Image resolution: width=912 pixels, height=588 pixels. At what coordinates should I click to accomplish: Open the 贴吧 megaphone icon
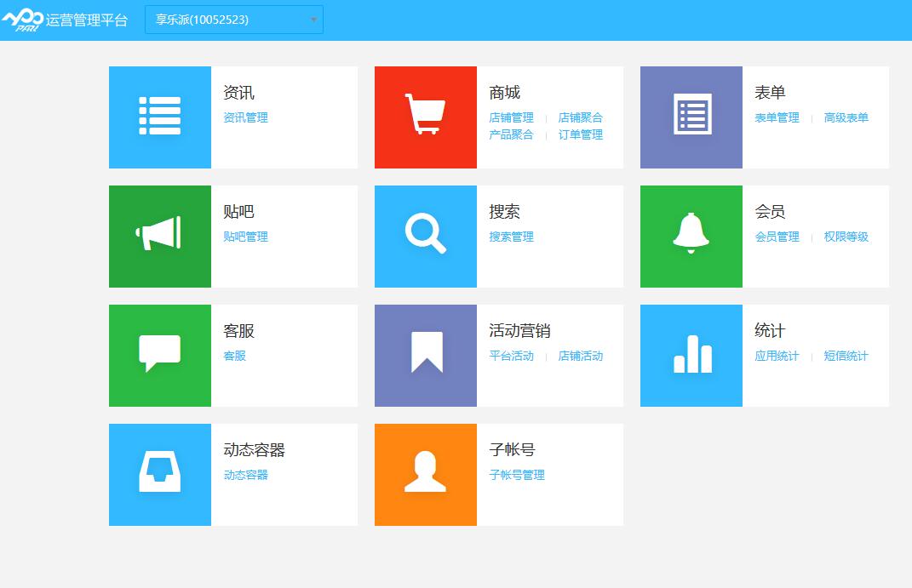159,236
